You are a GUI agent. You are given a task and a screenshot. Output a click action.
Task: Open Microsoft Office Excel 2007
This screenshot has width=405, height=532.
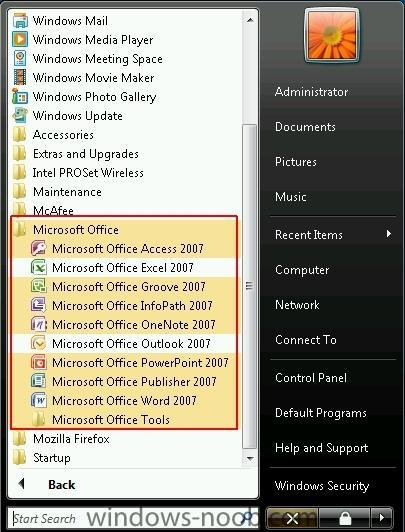(x=124, y=268)
